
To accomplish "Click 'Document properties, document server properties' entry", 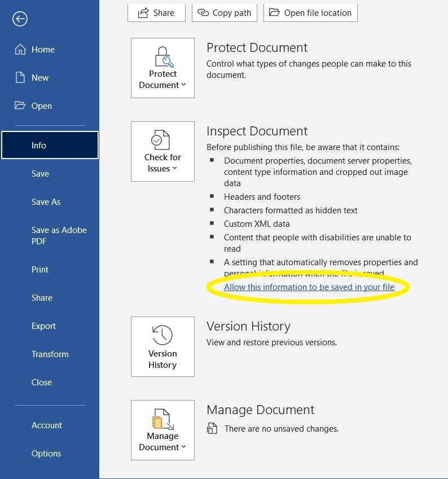I will 318,172.
